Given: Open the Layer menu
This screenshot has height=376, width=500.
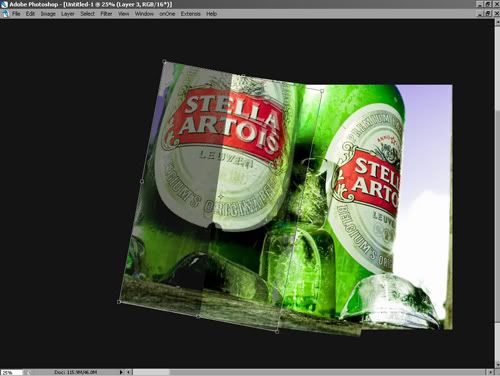Looking at the screenshot, I should coord(68,14).
